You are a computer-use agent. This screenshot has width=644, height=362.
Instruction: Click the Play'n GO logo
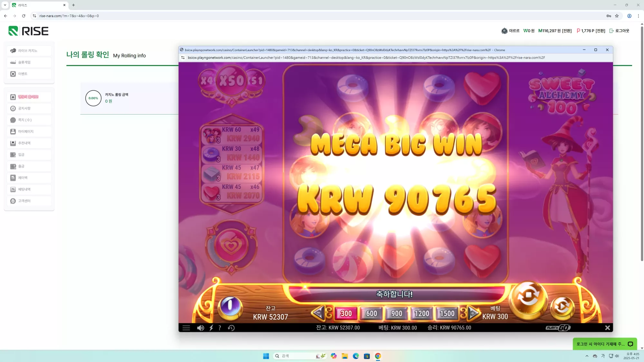(x=558, y=328)
